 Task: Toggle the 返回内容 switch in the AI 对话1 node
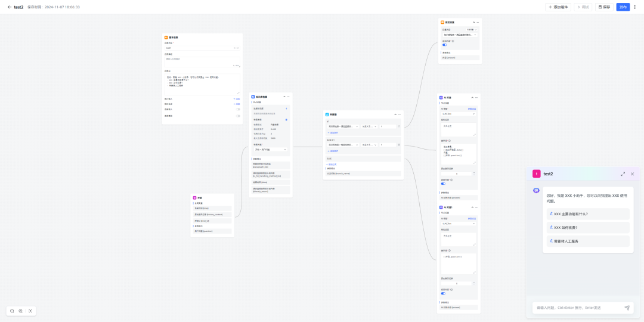tap(444, 293)
